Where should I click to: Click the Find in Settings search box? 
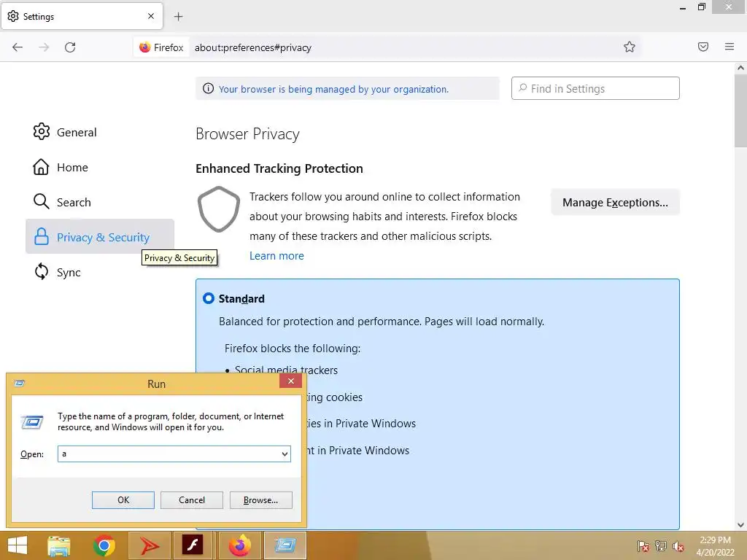[595, 88]
